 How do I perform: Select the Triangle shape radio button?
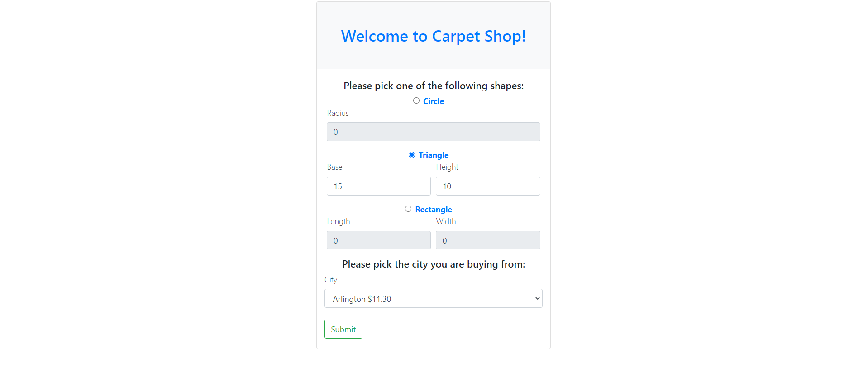[411, 154]
